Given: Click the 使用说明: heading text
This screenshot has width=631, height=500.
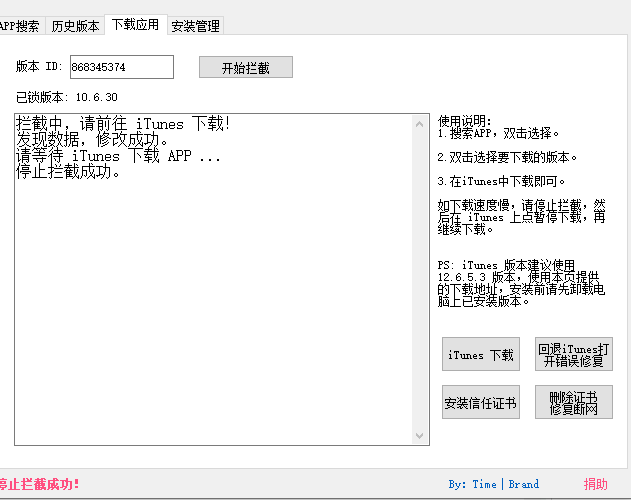Looking at the screenshot, I should tap(465, 121).
